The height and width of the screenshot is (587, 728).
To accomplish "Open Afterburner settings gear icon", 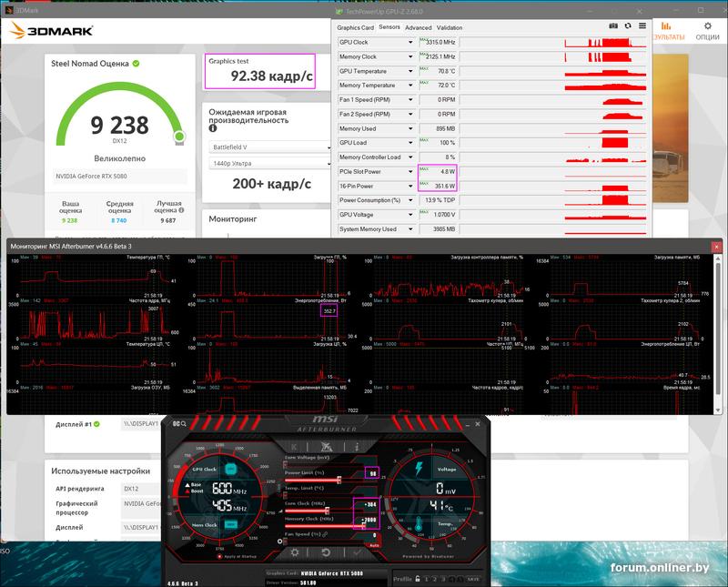I will 294,552.
